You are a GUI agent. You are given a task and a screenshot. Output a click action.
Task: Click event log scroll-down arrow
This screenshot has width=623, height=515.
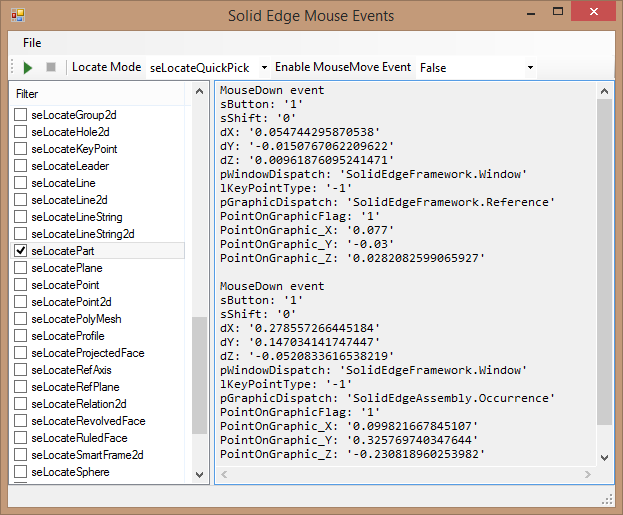click(x=604, y=458)
